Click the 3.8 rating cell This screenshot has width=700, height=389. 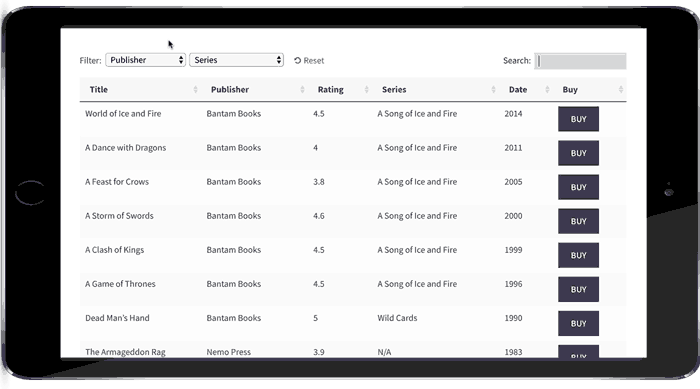point(319,182)
